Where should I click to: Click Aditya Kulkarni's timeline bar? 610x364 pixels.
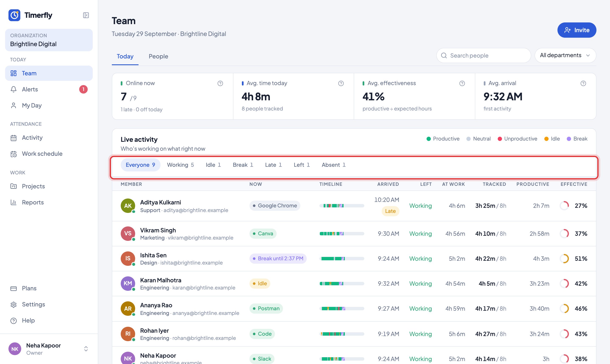tap(342, 206)
